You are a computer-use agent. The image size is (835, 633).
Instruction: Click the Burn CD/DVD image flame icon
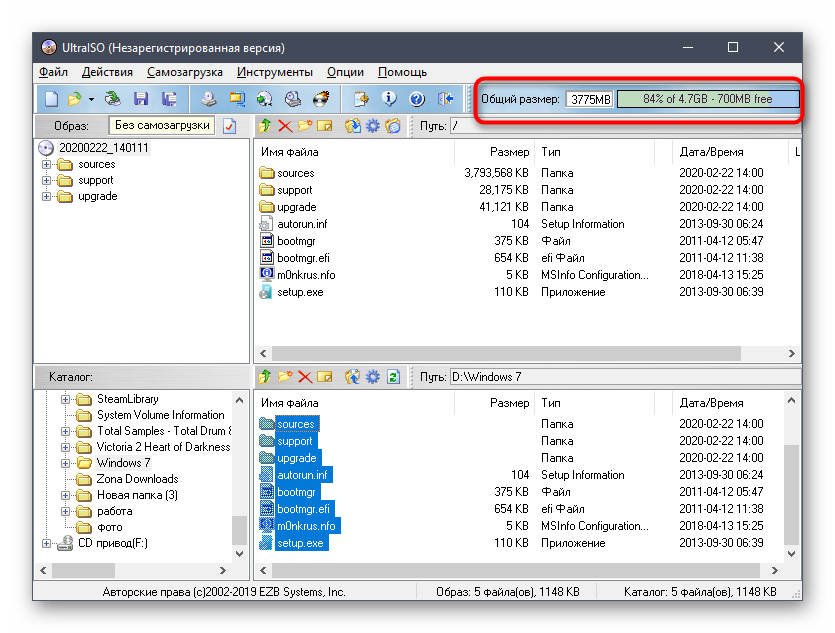[321, 99]
